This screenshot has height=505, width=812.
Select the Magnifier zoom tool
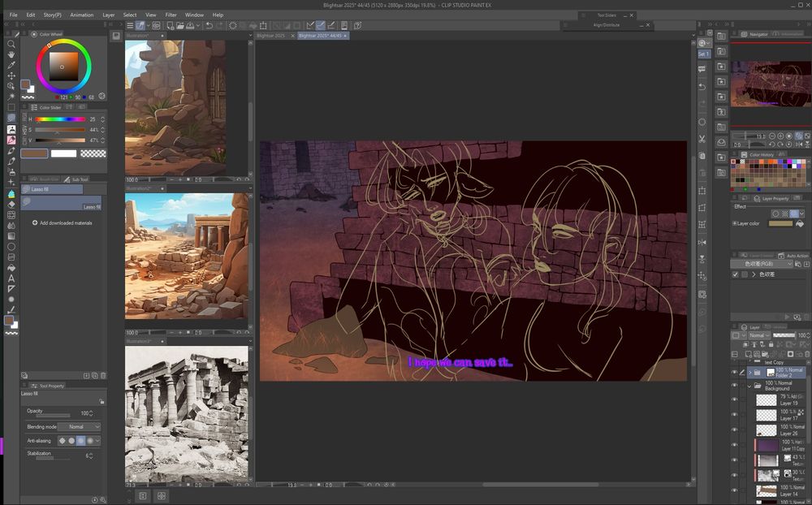[x=11, y=44]
